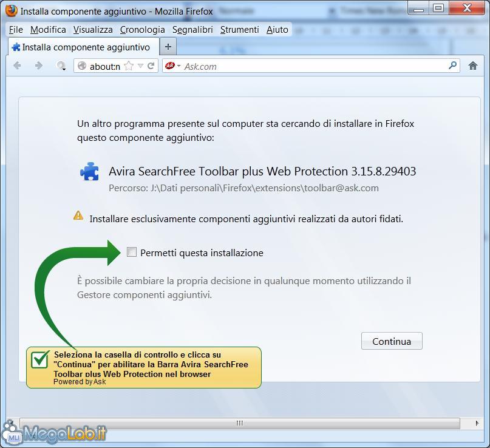This screenshot has width=490, height=448.
Task: Open a new tab with plus button
Action: pos(168,47)
